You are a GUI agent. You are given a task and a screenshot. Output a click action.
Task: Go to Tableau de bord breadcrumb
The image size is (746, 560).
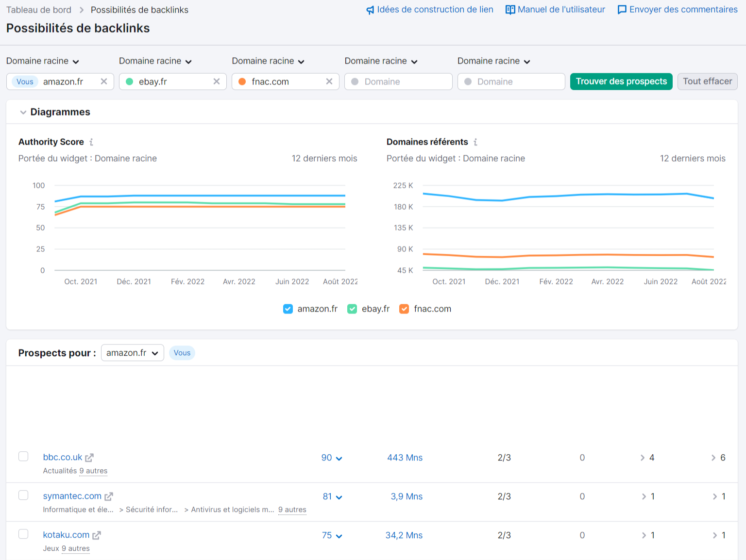pyautogui.click(x=39, y=10)
